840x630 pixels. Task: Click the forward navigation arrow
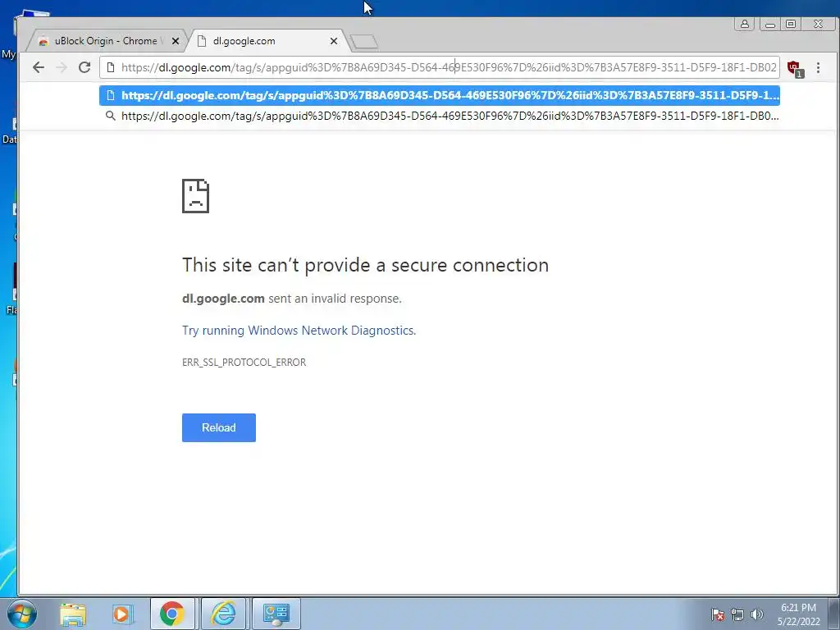click(62, 67)
